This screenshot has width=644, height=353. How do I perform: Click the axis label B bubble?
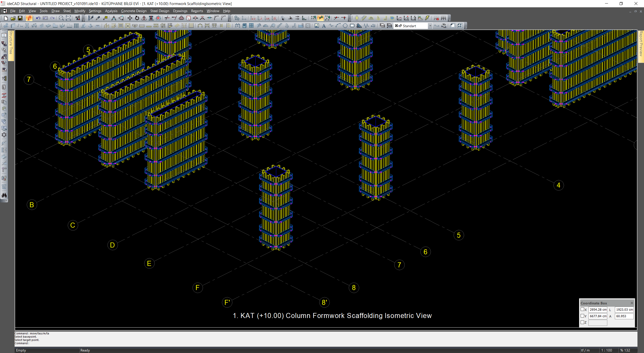point(32,205)
